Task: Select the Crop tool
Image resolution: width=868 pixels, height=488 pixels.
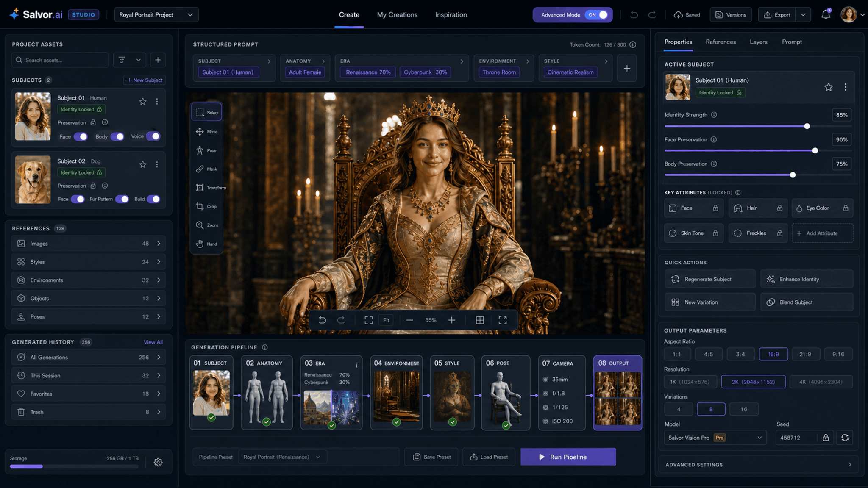Action: pyautogui.click(x=206, y=206)
